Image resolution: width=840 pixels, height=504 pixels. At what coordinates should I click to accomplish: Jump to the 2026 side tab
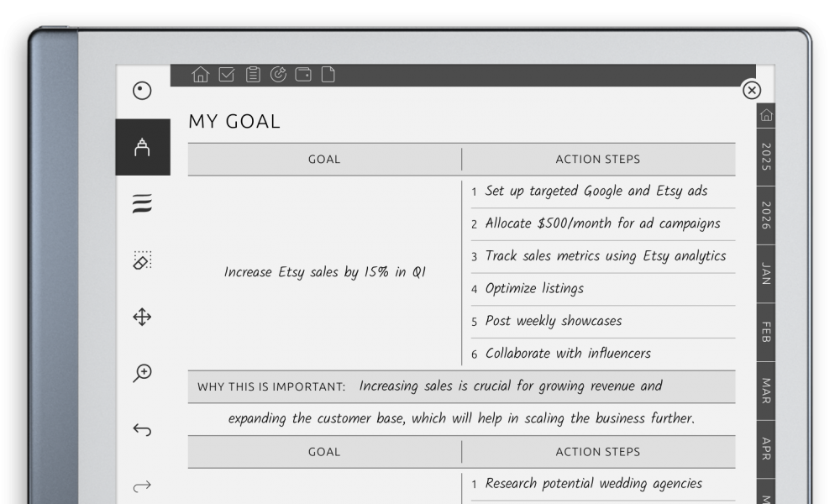(765, 216)
